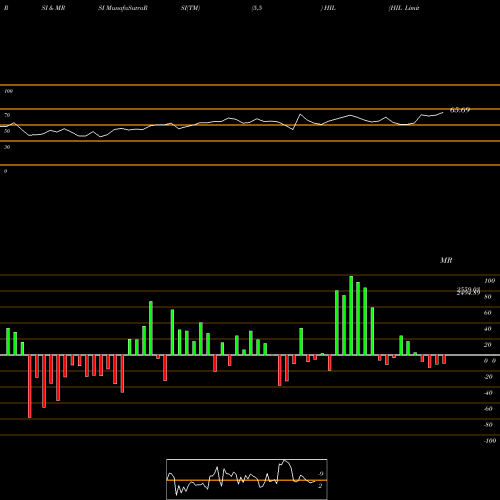
Task: Click the 'MR' panel title
Action: tap(446, 260)
